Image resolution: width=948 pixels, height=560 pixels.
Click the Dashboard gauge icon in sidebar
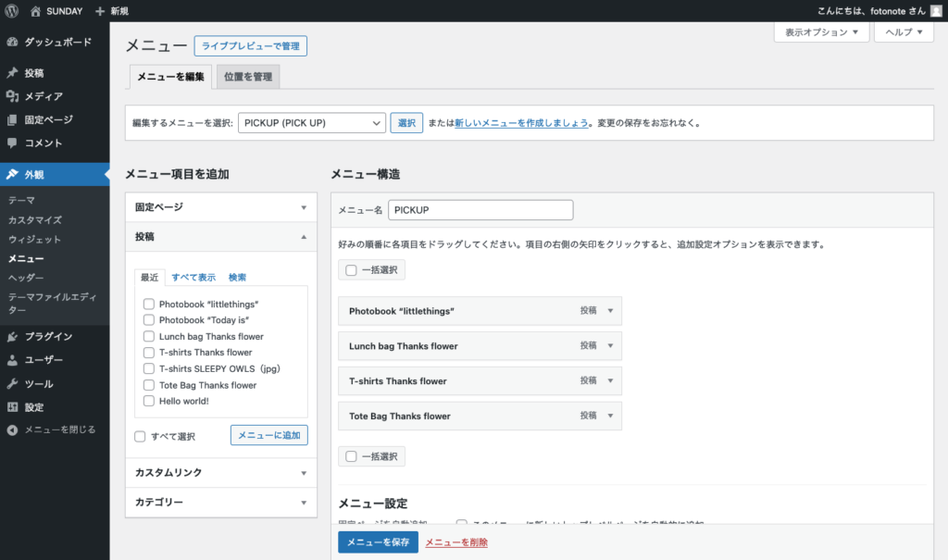(x=12, y=42)
